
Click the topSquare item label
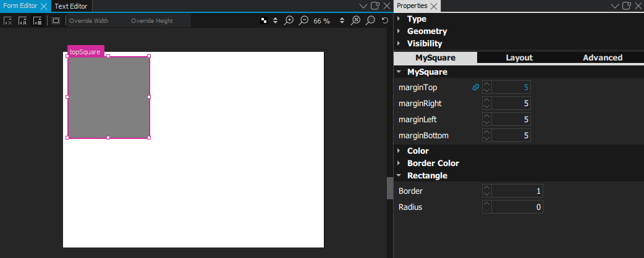(85, 52)
